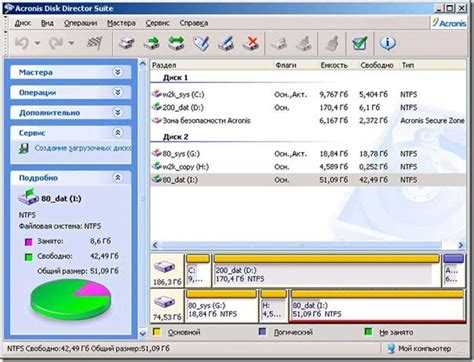Click the sidebar scroll up arrow
The image size is (474, 362).
tap(143, 63)
